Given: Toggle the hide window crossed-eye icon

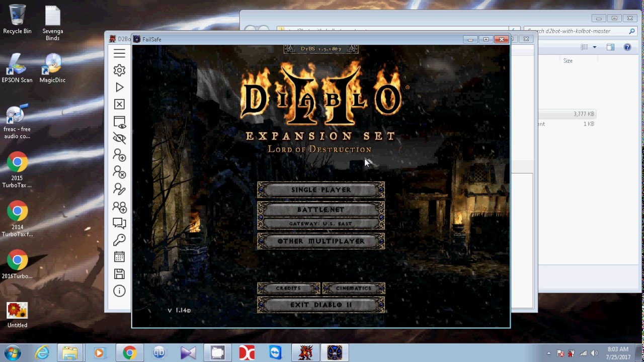Looking at the screenshot, I should (x=119, y=138).
